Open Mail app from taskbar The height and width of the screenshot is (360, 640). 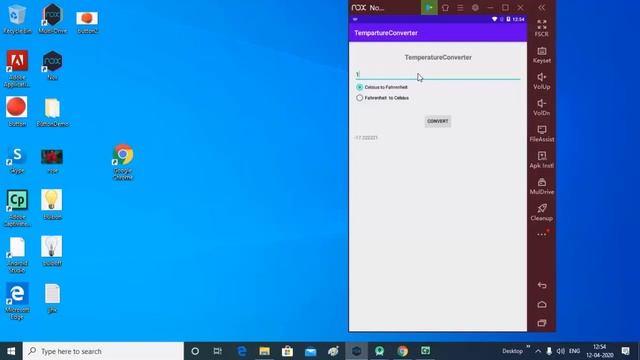tap(311, 351)
